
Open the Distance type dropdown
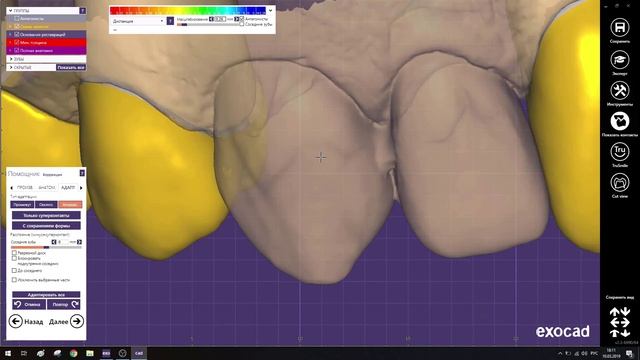[138, 21]
